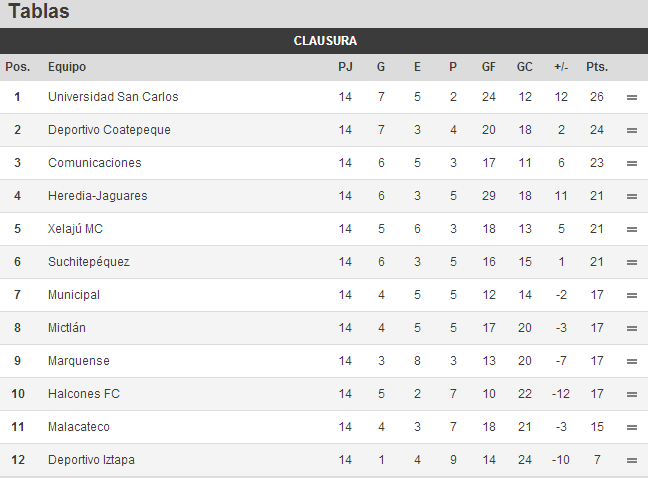The image size is (648, 478).
Task: Click the equals trend icon in Heredia-Jaguares row
Action: 631,196
